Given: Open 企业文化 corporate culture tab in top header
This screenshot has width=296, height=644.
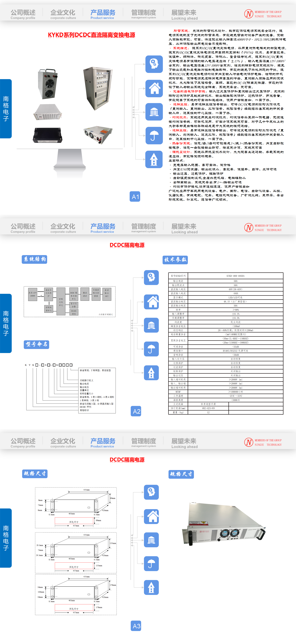Looking at the screenshot, I should (63, 14).
